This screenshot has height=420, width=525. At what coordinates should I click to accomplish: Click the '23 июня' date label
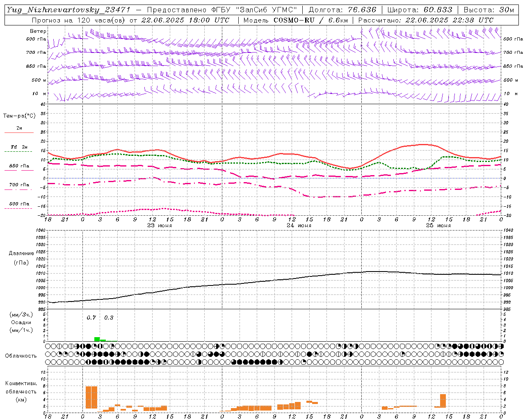click(x=159, y=226)
